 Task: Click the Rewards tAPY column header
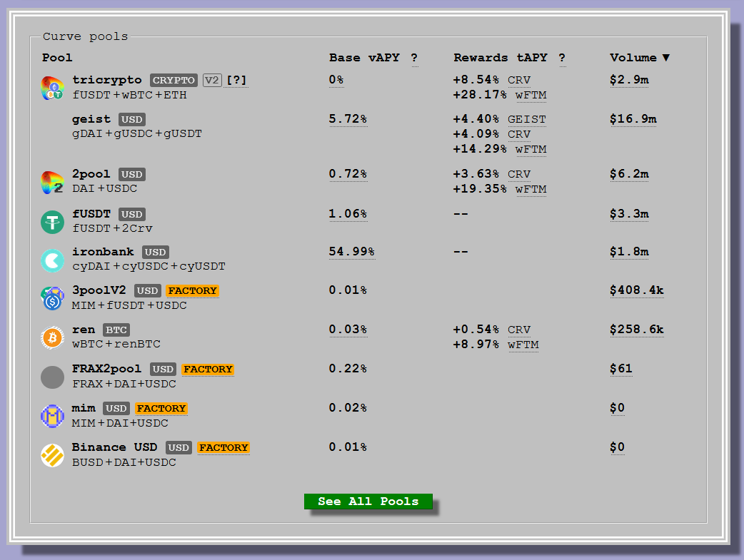[x=501, y=58]
